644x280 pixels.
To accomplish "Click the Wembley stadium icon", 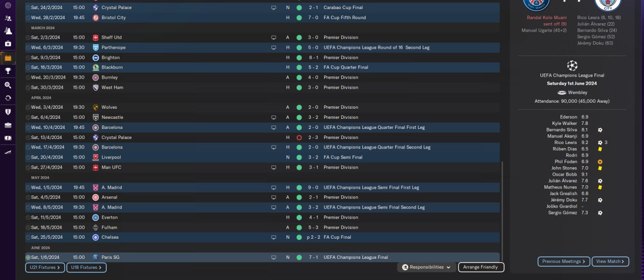I will (x=562, y=92).
